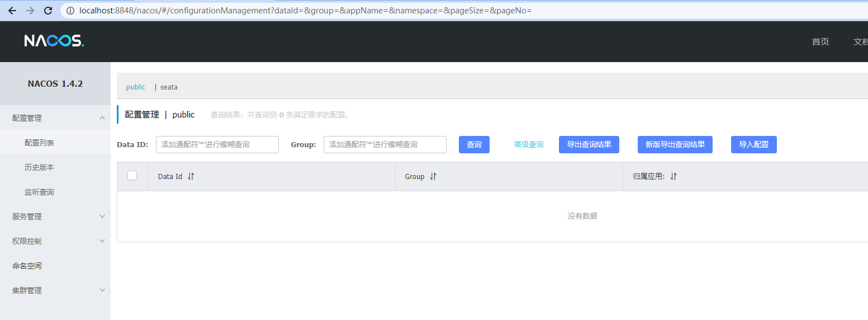Focus the Data ID search field
Image resolution: width=868 pixels, height=320 pixels.
tap(217, 144)
